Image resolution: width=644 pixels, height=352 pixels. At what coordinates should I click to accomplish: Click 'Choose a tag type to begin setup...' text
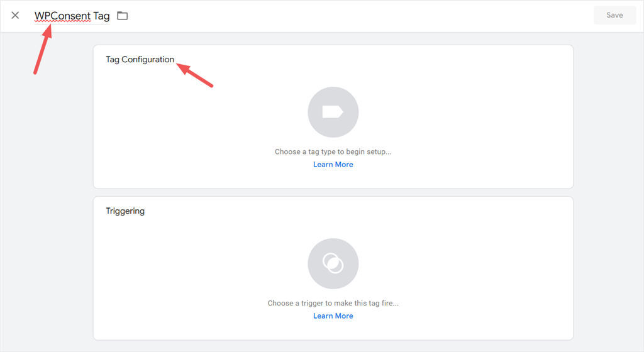[333, 151]
